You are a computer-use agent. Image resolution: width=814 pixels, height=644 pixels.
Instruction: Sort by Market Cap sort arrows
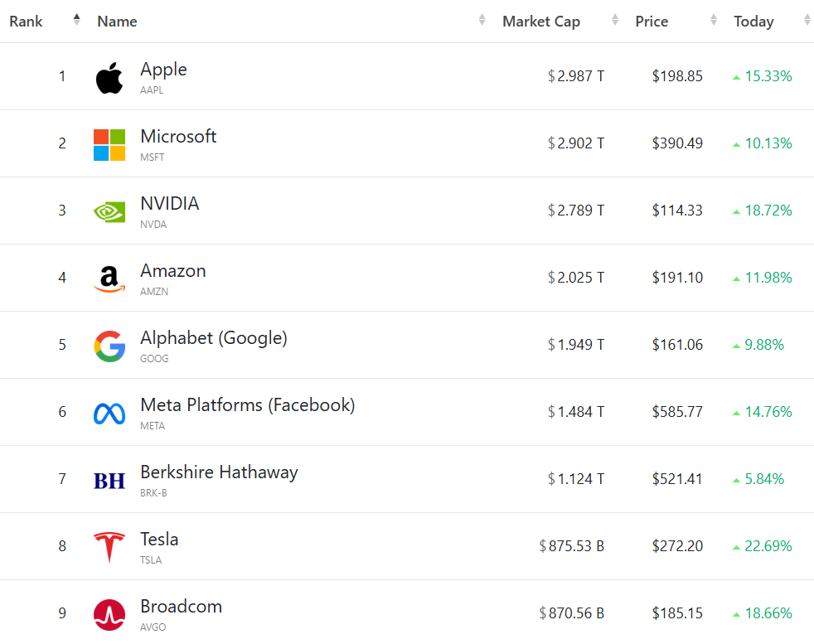[x=615, y=21]
